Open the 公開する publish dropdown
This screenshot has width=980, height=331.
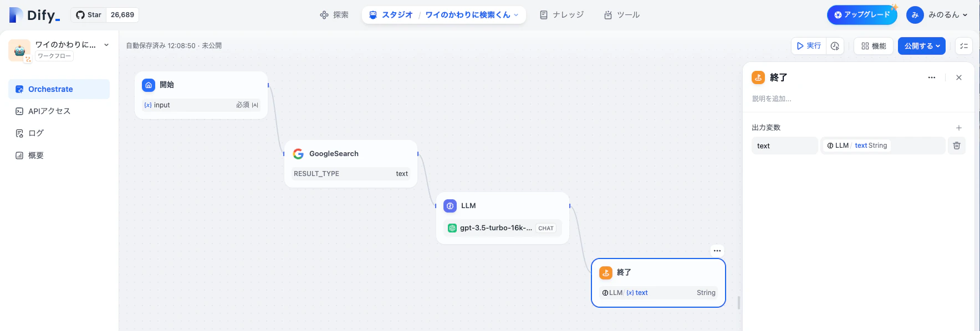[x=922, y=46]
